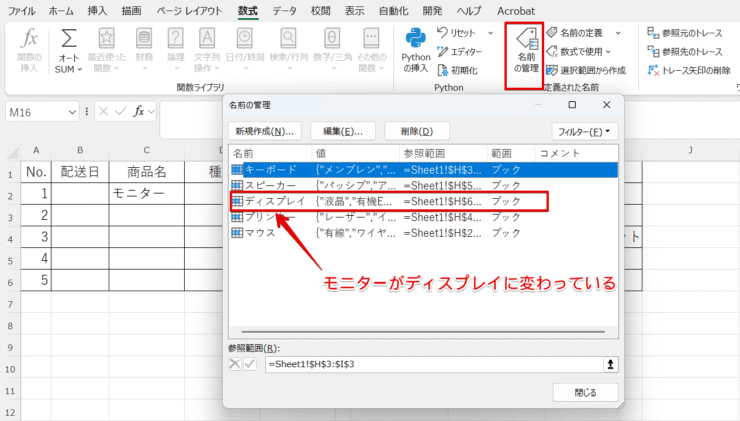Screen dimensions: 740x421
Task: Click the New (新規作成) button in dialog
Action: 264,131
